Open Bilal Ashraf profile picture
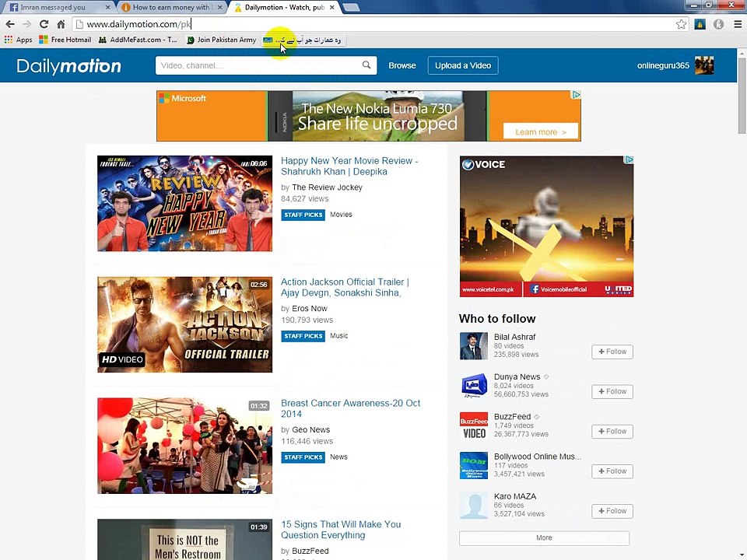747x560 pixels. tap(474, 345)
